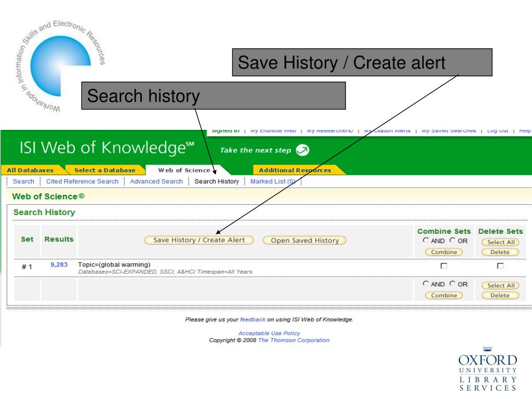Screen dimensions: 532x399
Task: Open the Advanced Search page
Action: coord(156,181)
